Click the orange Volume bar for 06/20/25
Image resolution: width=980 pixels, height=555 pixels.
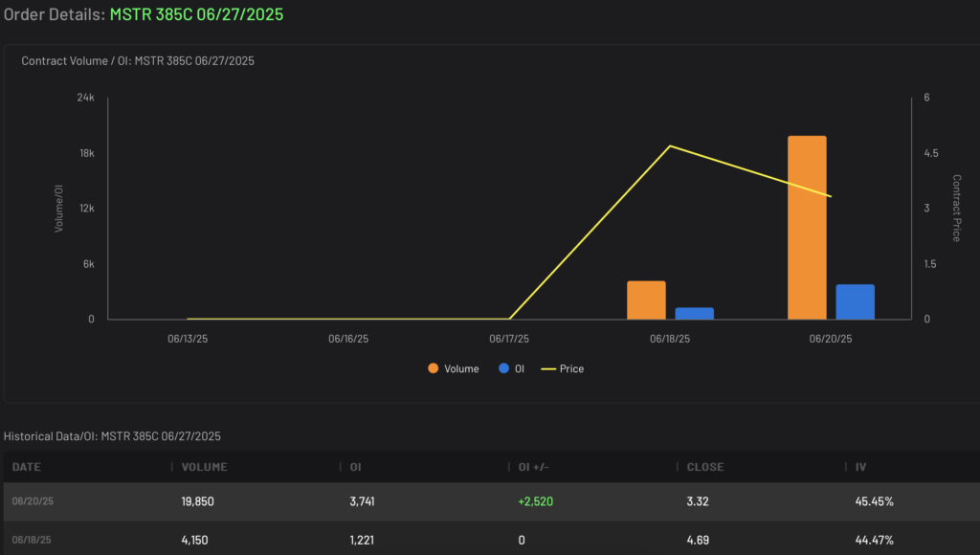coord(807,228)
